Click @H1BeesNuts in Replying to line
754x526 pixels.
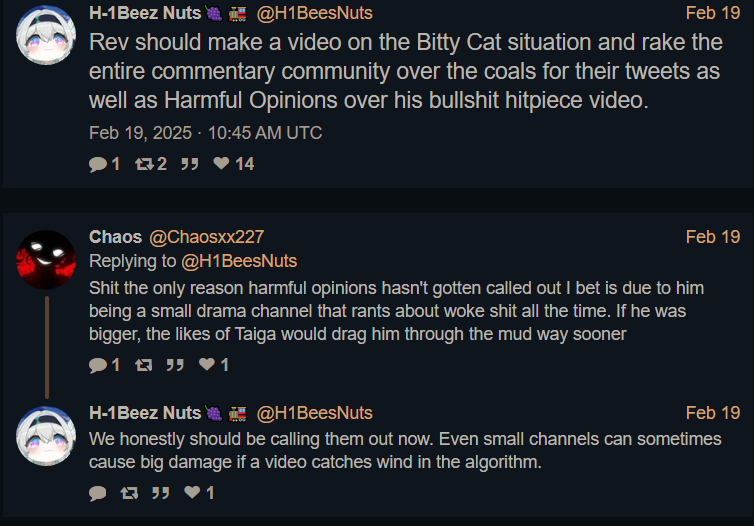click(x=239, y=261)
